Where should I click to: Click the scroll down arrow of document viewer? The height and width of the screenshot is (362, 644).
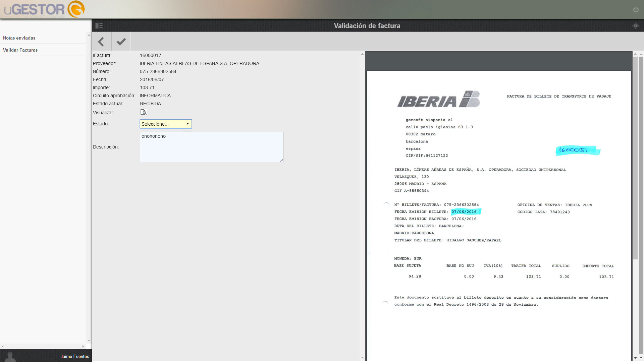[x=635, y=358]
